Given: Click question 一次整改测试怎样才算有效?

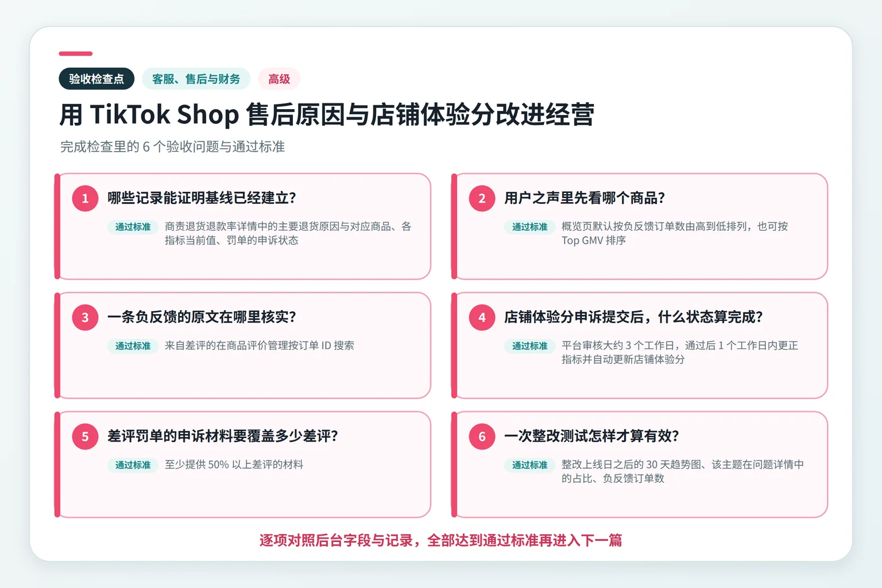Looking at the screenshot, I should 591,436.
